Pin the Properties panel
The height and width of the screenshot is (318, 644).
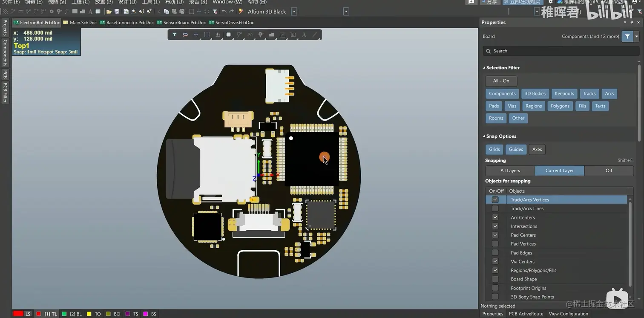[631, 22]
